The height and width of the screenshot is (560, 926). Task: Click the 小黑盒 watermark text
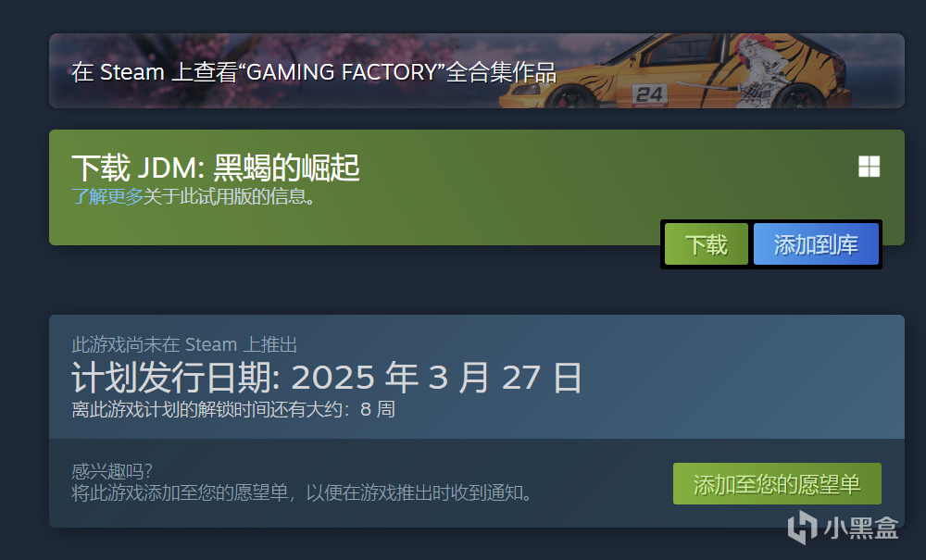[861, 528]
